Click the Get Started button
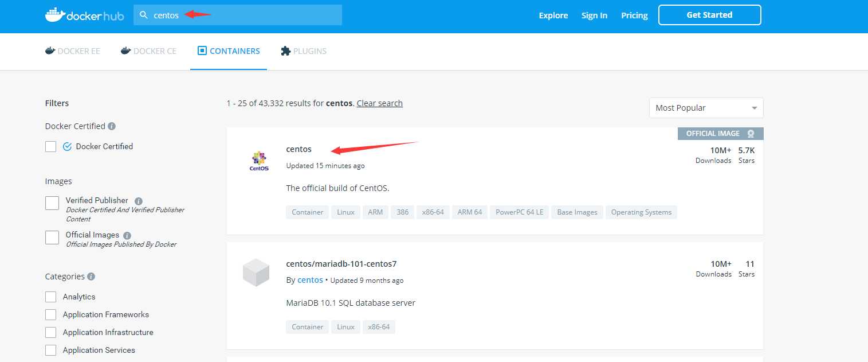This screenshot has width=868, height=362. coord(709,15)
